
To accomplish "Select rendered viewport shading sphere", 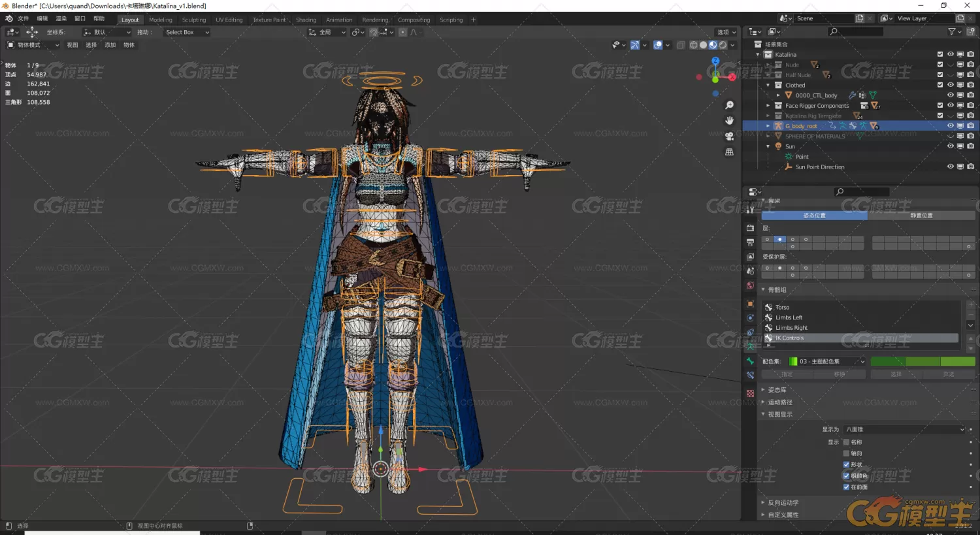I will tap(723, 45).
